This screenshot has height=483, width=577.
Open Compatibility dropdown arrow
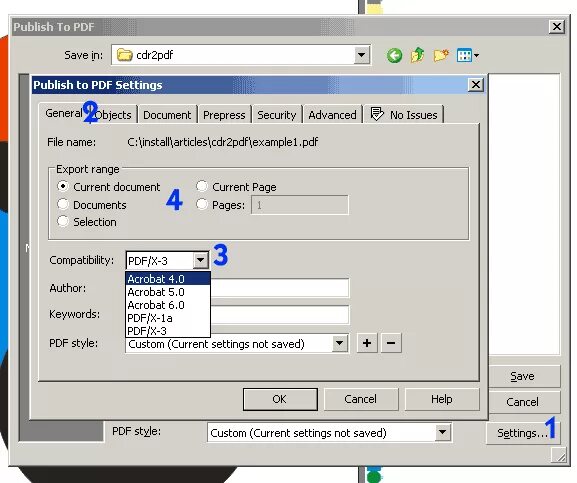[x=201, y=260]
